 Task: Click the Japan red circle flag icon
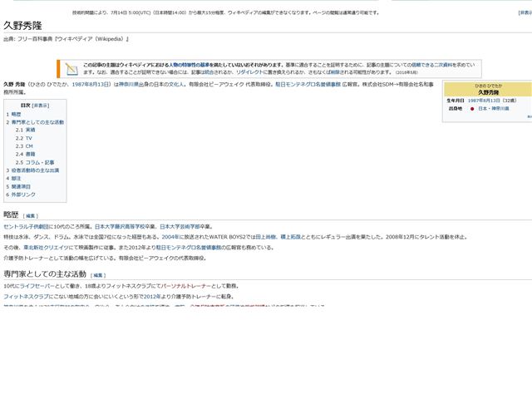click(x=472, y=109)
